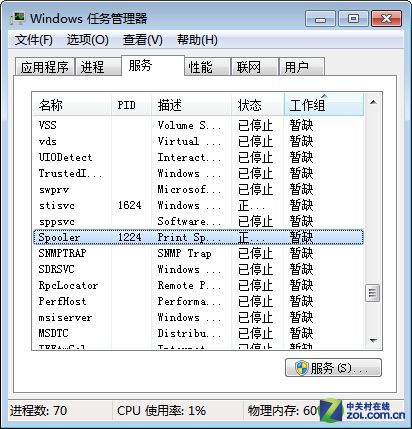412x429 pixels.
Task: Sort services by 描述 column header
Action: (x=191, y=105)
